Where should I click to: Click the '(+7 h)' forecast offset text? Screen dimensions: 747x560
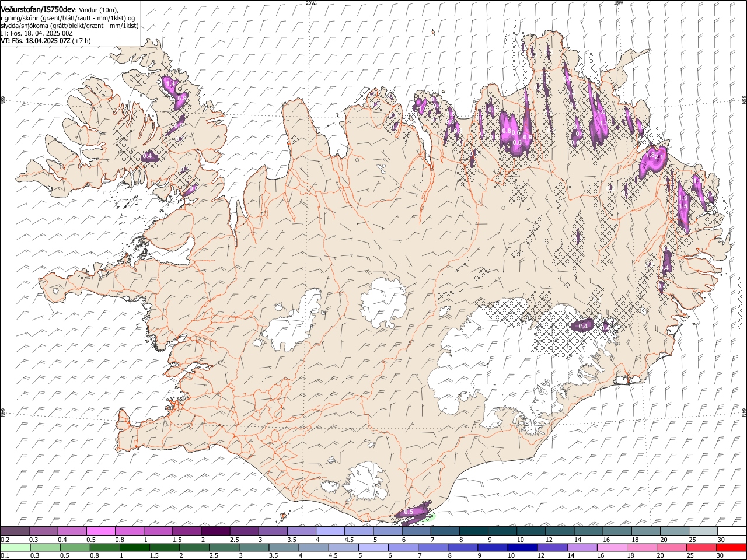coord(82,41)
